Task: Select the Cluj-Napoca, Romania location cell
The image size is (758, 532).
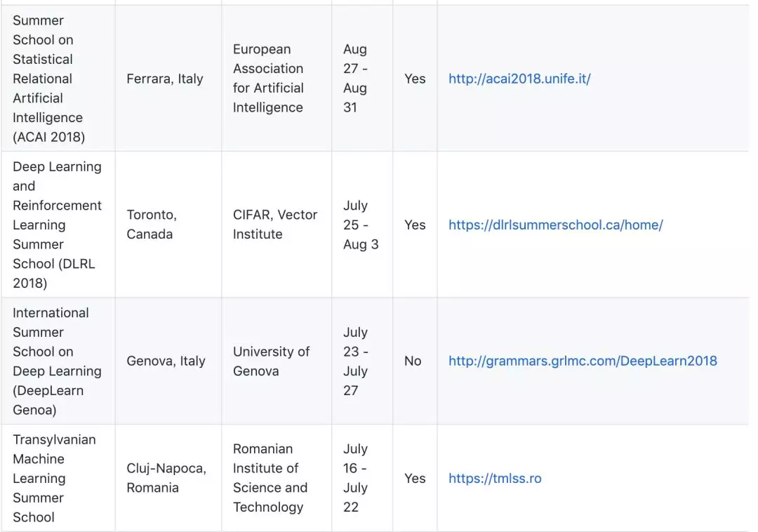Action: (x=166, y=478)
